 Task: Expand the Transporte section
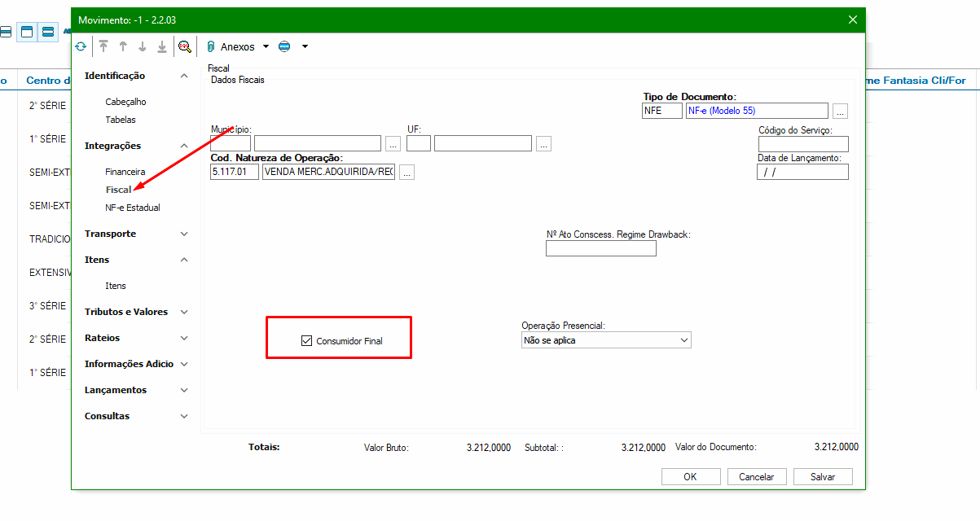pyautogui.click(x=184, y=234)
